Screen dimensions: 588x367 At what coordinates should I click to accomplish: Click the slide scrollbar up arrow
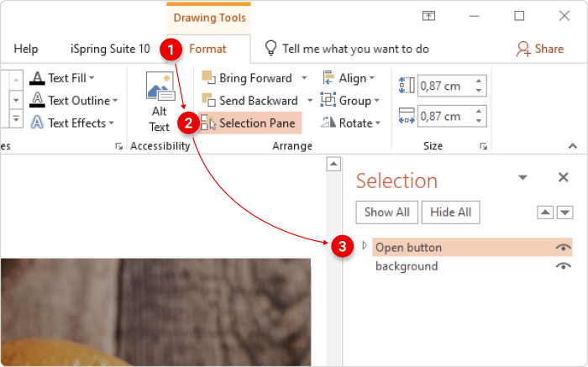[x=333, y=165]
